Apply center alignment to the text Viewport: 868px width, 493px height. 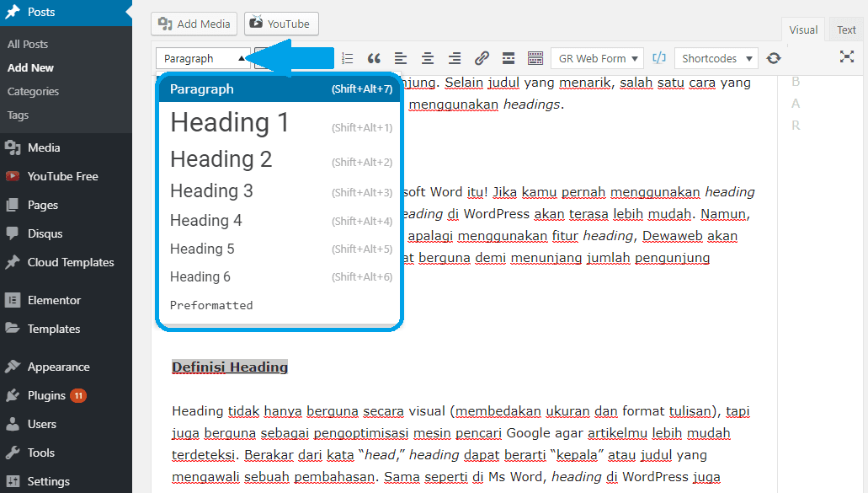[x=428, y=58]
